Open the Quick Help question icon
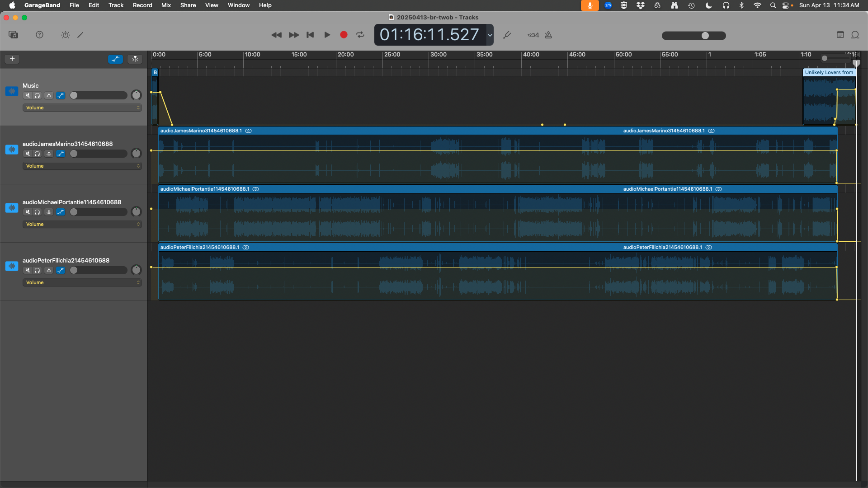This screenshot has width=868, height=488. tap(39, 35)
